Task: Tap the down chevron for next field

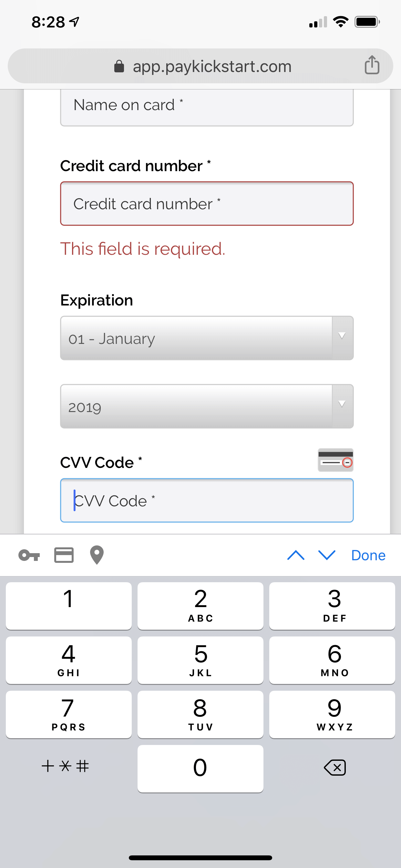Action: point(326,555)
